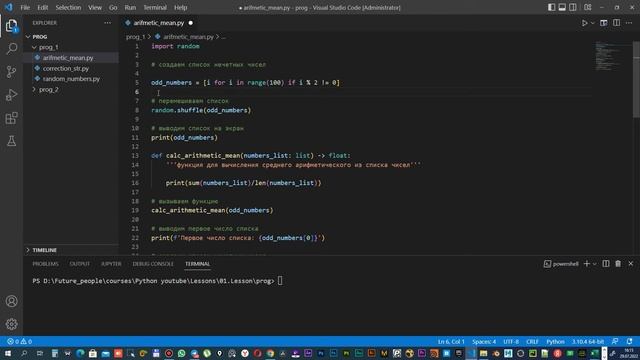
Task: Open editor More Actions ellipsis
Action: point(629,23)
